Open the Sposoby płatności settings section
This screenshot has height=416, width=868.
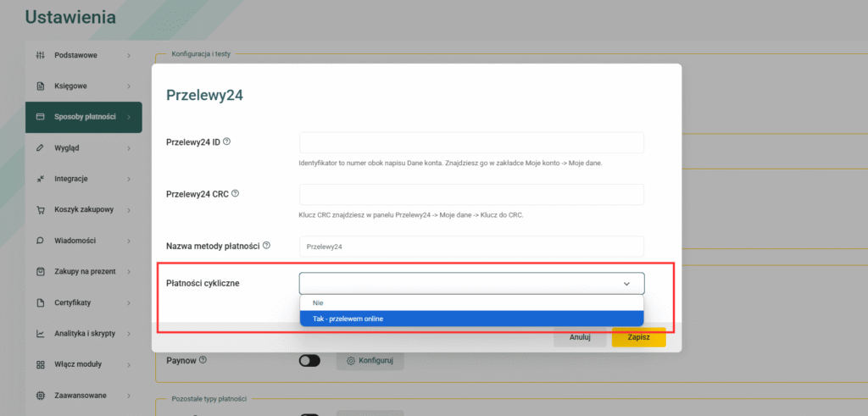84,117
